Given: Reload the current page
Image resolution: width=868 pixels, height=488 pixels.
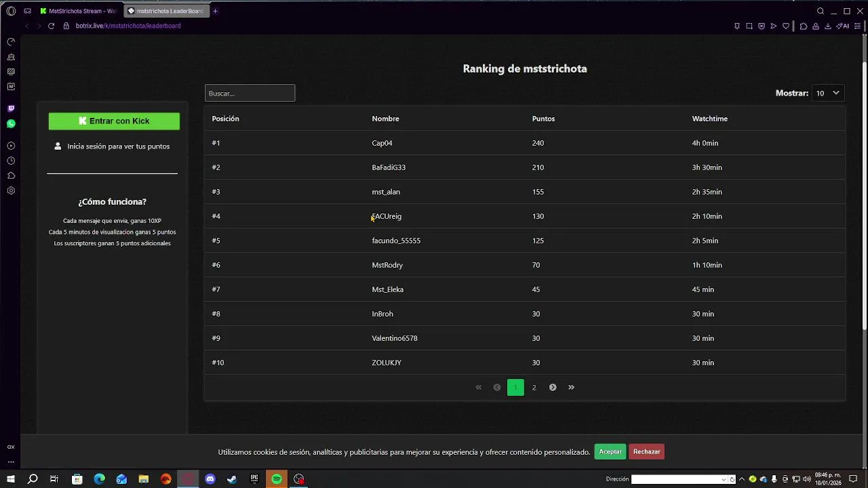Looking at the screenshot, I should click(51, 26).
